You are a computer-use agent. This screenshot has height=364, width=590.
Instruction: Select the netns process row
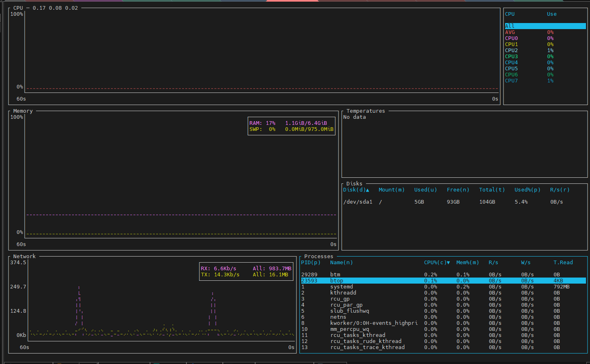(443, 317)
